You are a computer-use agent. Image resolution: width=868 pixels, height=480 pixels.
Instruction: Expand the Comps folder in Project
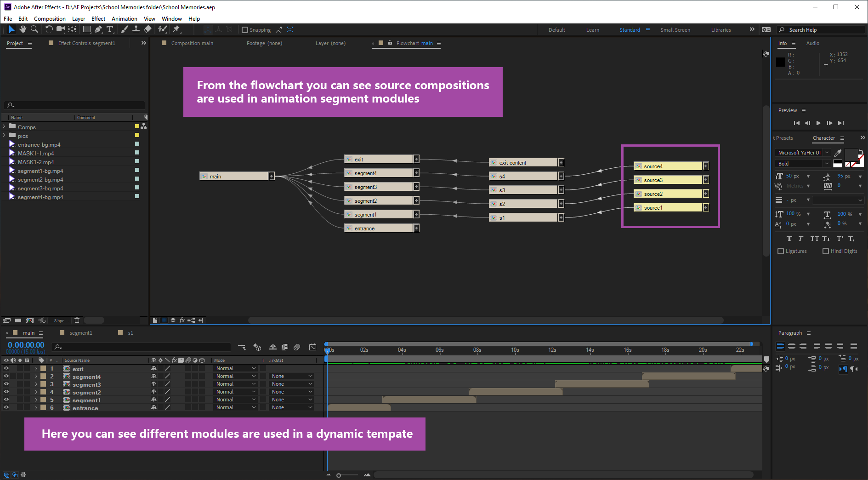[x=5, y=127]
